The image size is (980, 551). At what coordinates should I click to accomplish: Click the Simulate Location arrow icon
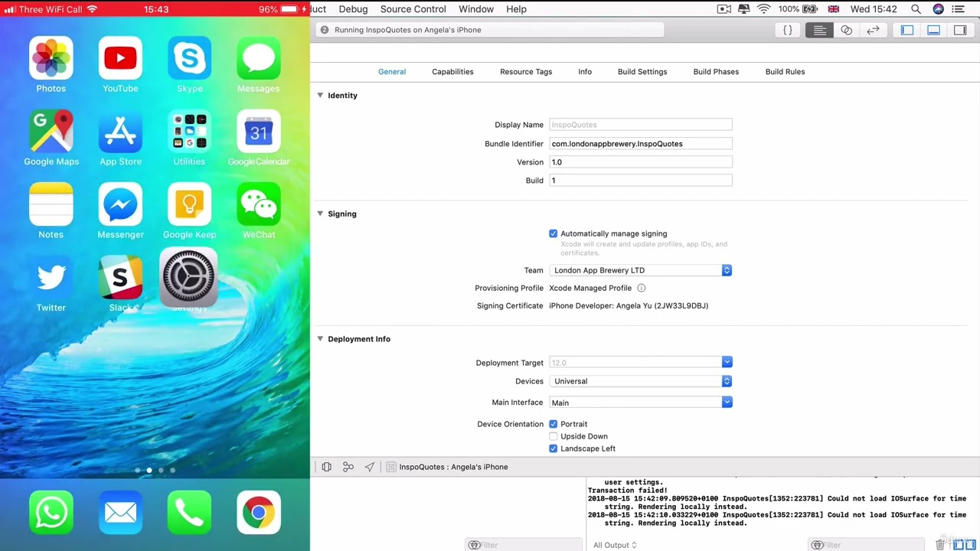370,467
